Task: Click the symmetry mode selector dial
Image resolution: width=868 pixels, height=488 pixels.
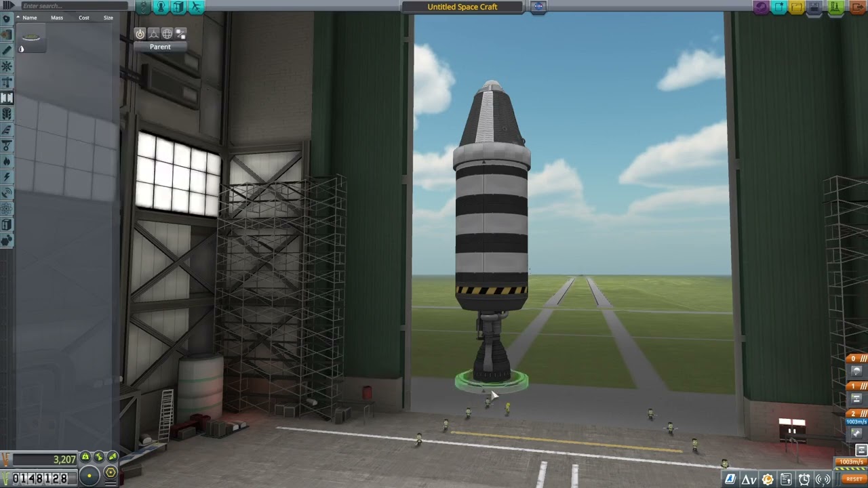Action: click(x=89, y=476)
